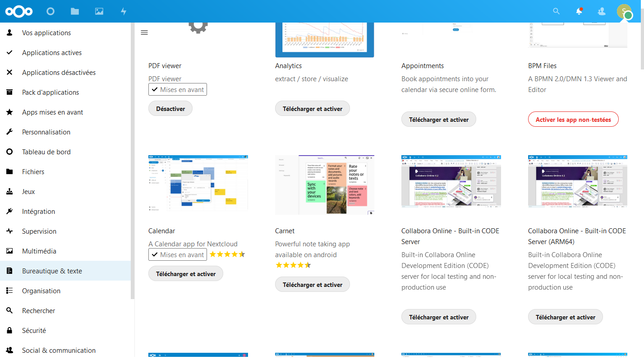Download and activate the Analytics app

pyautogui.click(x=313, y=109)
